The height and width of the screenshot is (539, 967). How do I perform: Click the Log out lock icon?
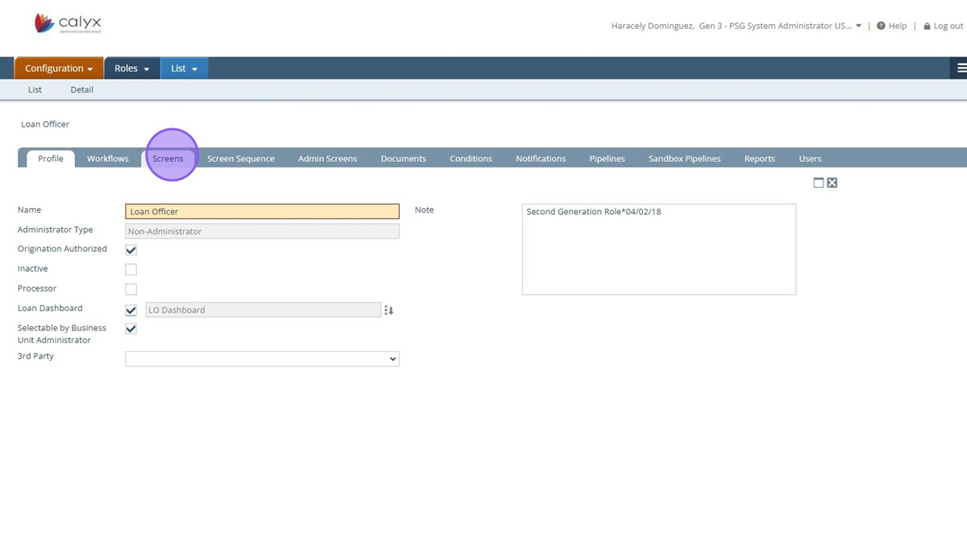[927, 26]
